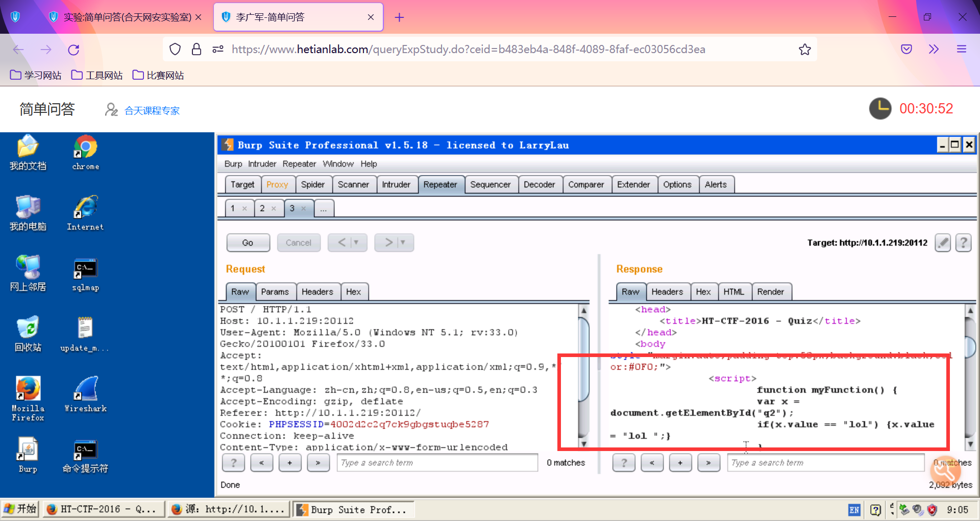The height and width of the screenshot is (521, 980).
Task: Open the 回收站 recycle bin icon
Action: 28,334
